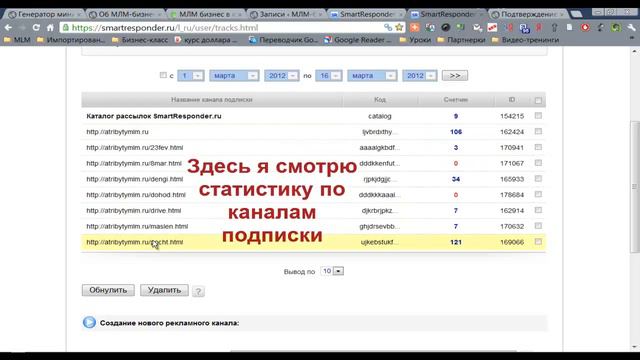The image size is (640, 360).
Task: Switch to the 'Записи ‹ МЛМ' tab
Action: tap(286, 14)
